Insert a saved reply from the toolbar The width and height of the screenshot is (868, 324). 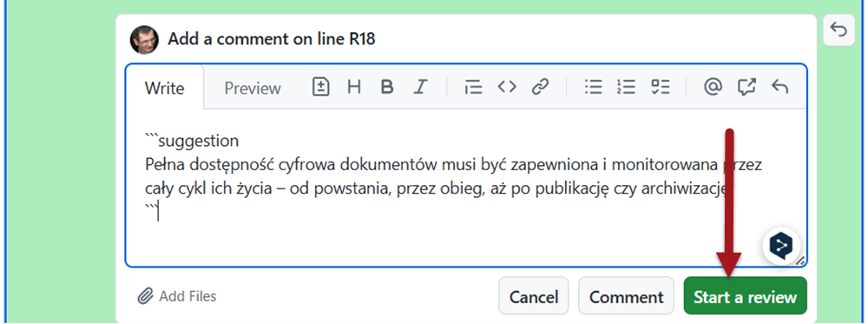(x=780, y=87)
